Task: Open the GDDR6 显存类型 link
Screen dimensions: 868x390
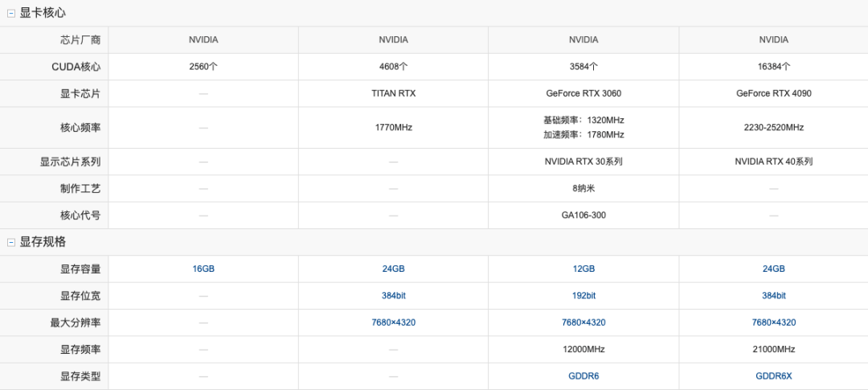Action: coord(583,376)
